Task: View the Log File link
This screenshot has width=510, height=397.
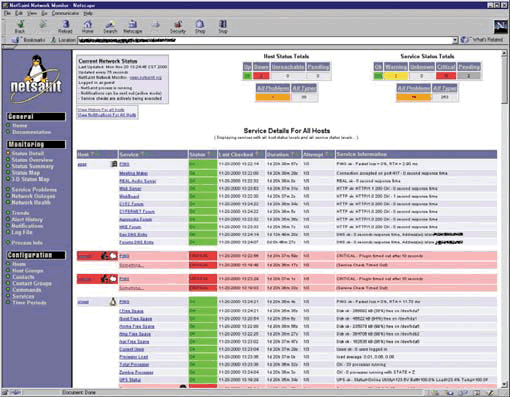Action: tap(22, 232)
